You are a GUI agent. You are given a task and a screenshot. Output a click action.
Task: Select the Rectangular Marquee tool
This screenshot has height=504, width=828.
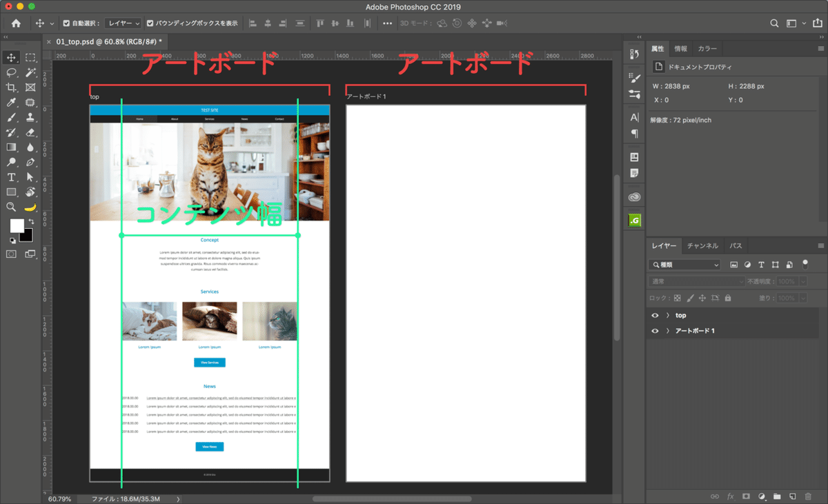(x=30, y=58)
